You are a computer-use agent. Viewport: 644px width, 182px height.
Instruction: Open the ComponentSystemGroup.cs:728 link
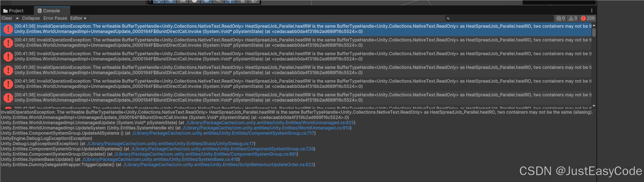(223, 149)
